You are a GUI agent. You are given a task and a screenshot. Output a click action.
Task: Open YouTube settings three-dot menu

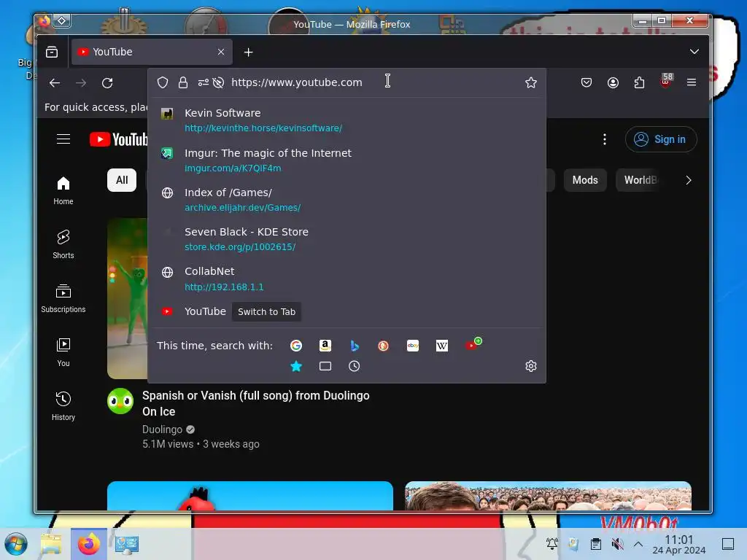pyautogui.click(x=605, y=139)
